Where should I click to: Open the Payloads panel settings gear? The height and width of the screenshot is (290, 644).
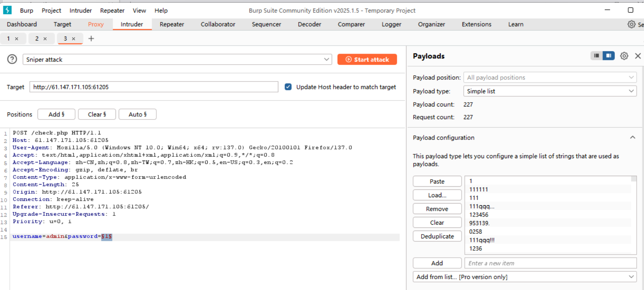pyautogui.click(x=624, y=56)
